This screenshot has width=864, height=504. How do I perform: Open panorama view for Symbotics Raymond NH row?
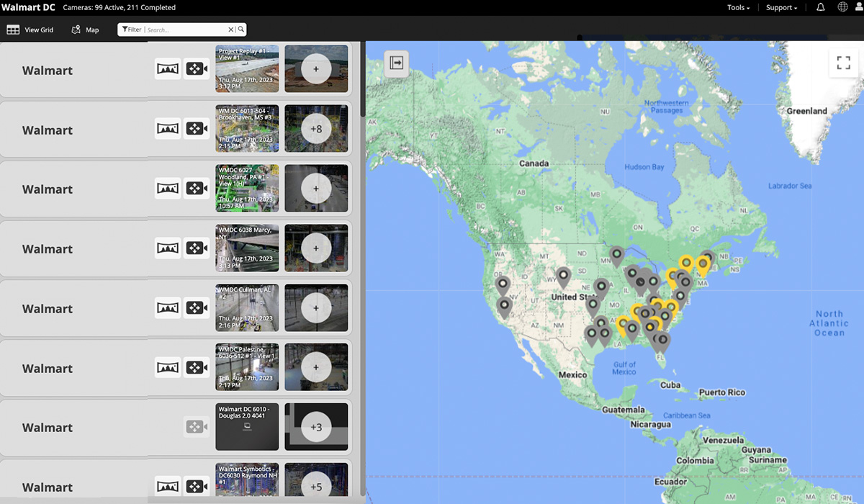coord(168,486)
